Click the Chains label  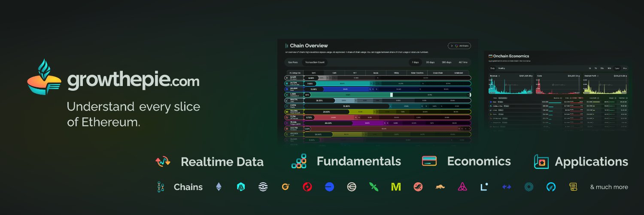point(188,187)
